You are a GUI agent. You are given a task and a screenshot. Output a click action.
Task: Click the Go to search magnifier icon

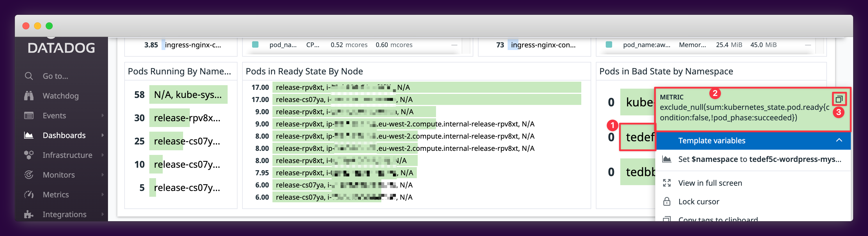click(29, 76)
